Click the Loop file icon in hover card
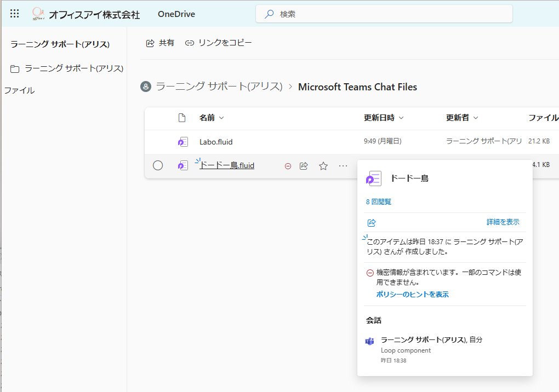Image resolution: width=559 pixels, height=392 pixels. click(374, 178)
